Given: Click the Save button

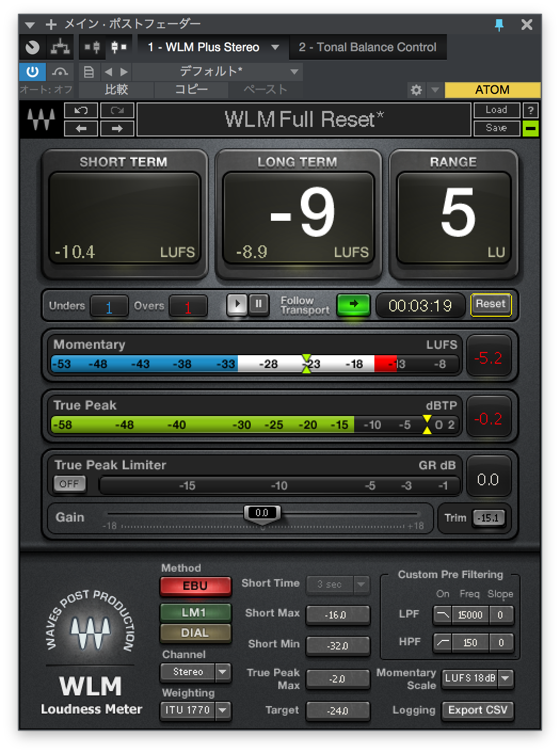Looking at the screenshot, I should pos(497,128).
